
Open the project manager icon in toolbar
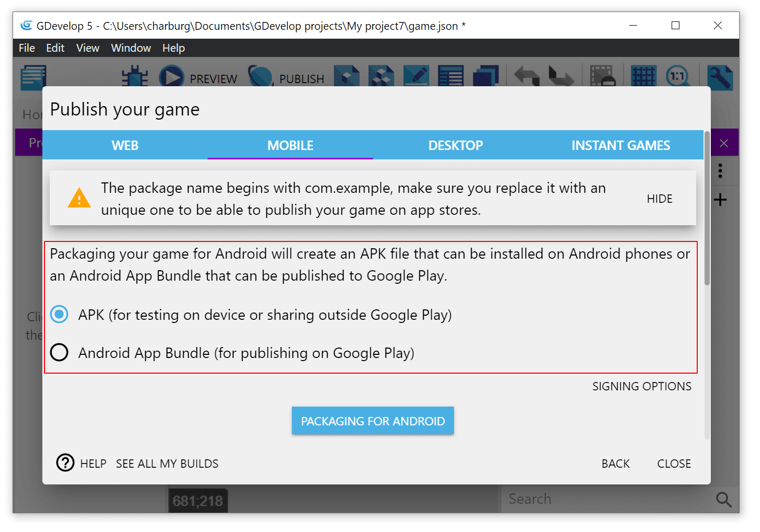(x=33, y=77)
